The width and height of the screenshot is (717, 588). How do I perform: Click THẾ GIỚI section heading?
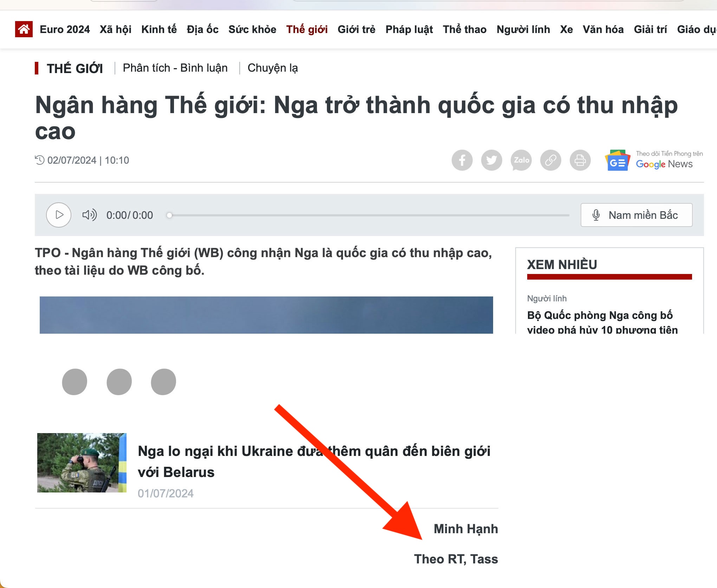point(75,68)
